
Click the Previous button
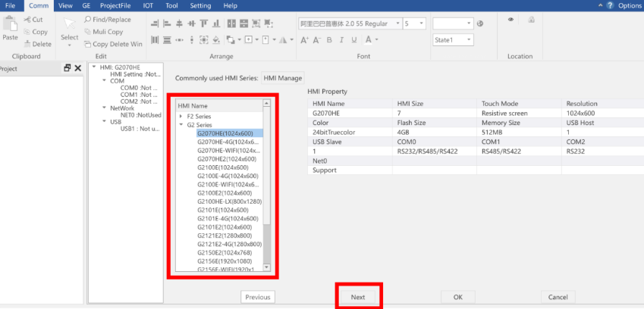258,297
